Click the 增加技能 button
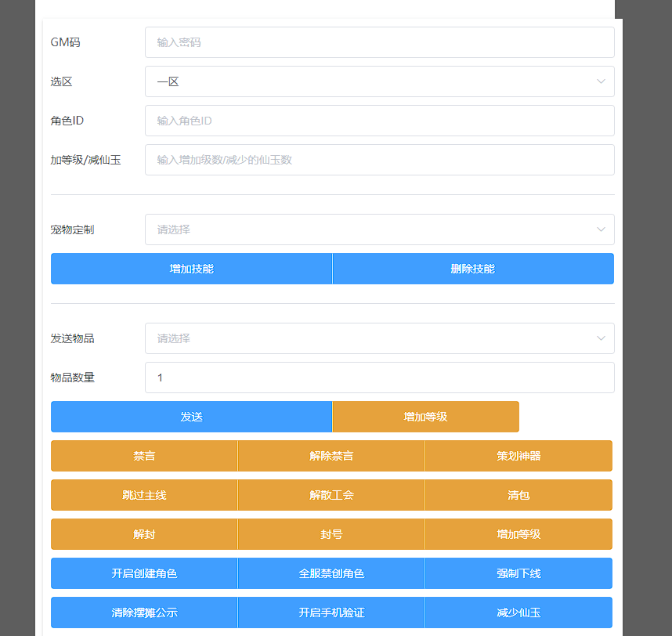The width and height of the screenshot is (672, 636). [x=191, y=268]
